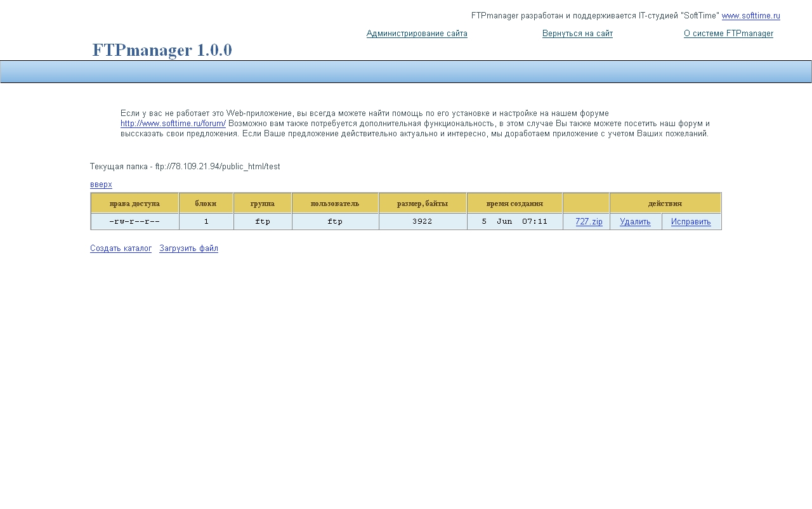Click Загрузить файл link
This screenshot has width=812, height=509.
(188, 248)
